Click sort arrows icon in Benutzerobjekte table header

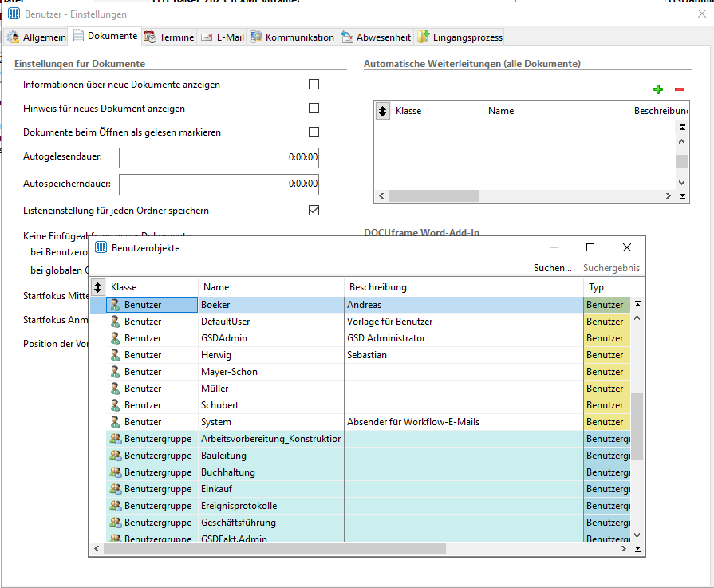(97, 287)
